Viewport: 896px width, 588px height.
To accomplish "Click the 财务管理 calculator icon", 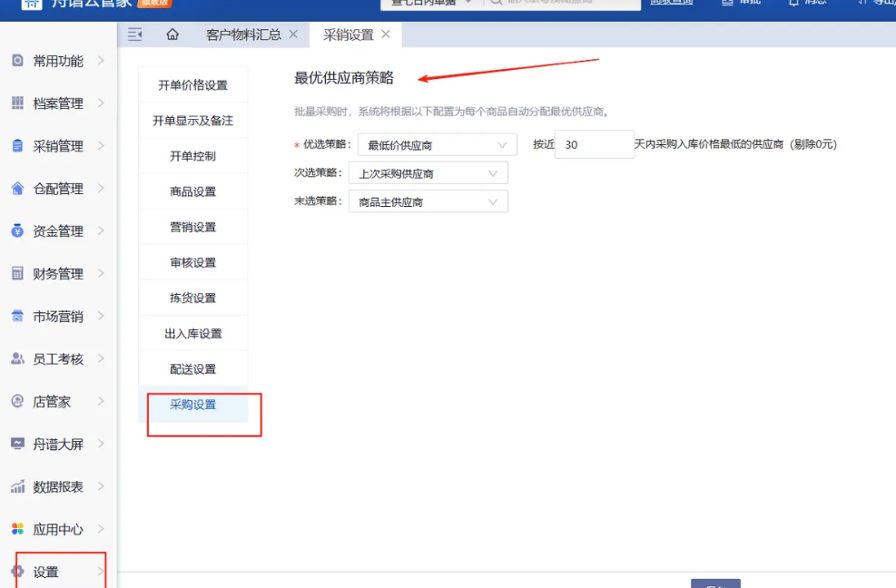I will [17, 274].
